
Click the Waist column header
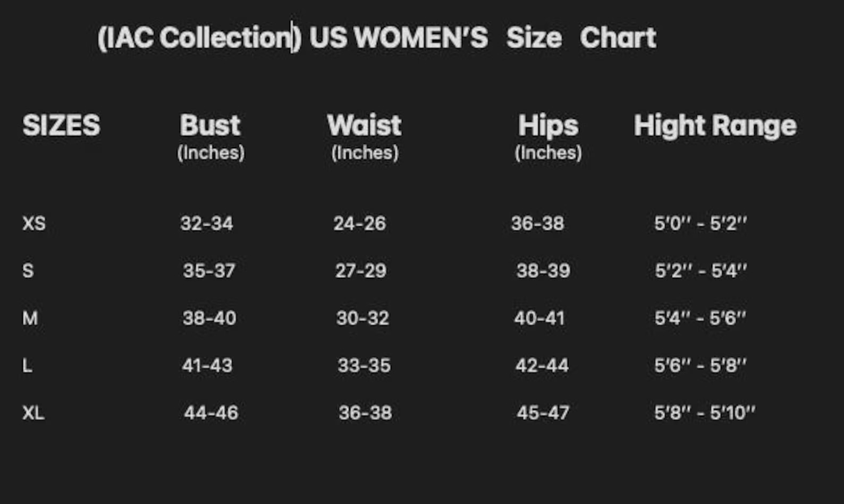(364, 126)
